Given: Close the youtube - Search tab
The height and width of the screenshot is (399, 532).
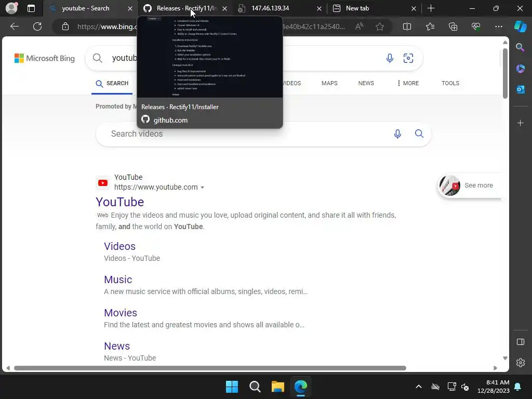Looking at the screenshot, I should pyautogui.click(x=130, y=8).
